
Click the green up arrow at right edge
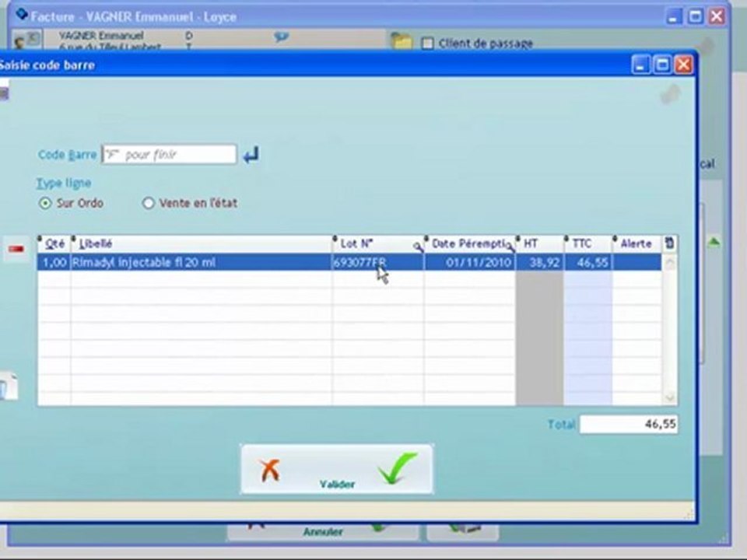point(714,243)
